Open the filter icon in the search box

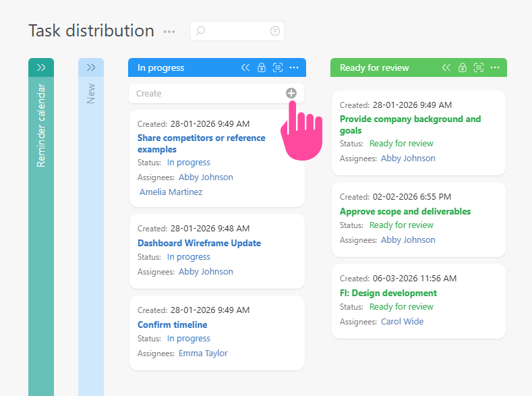click(x=274, y=31)
